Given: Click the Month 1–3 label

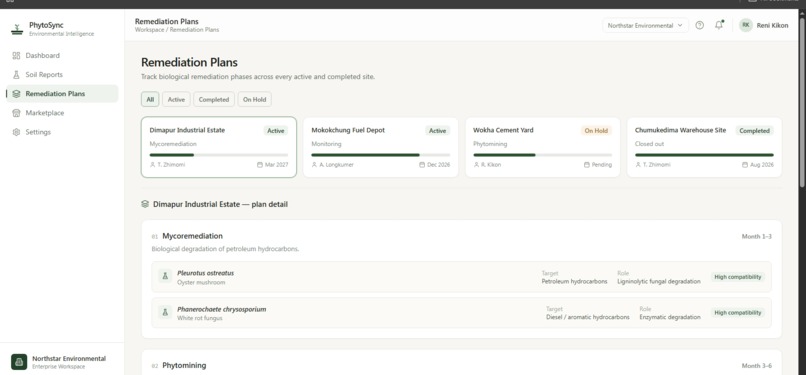Looking at the screenshot, I should click(x=756, y=237).
